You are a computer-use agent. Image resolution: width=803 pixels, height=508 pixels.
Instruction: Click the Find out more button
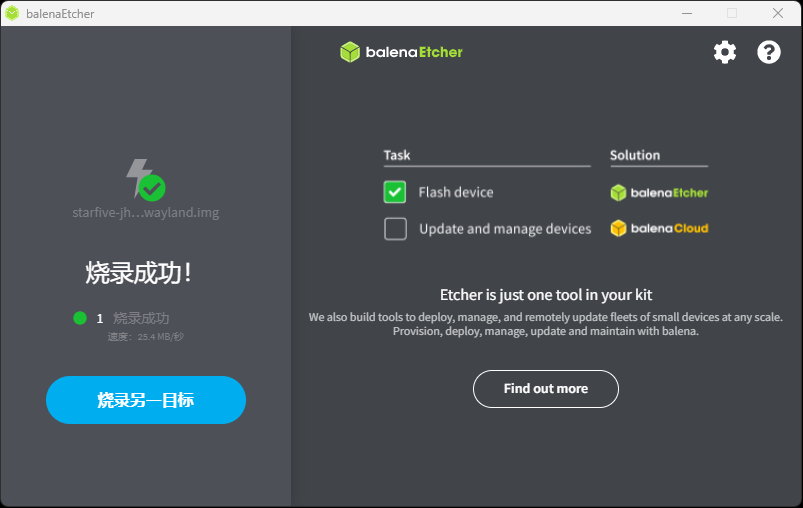pos(546,389)
